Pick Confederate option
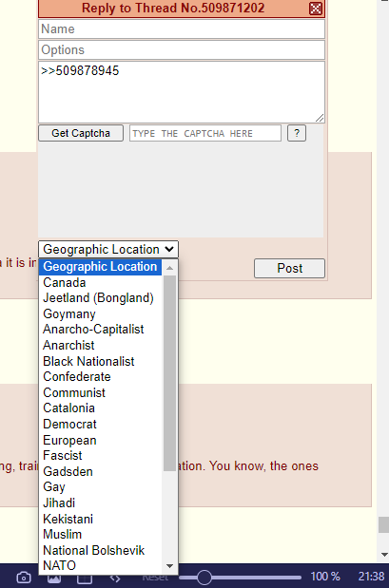 click(x=100, y=376)
